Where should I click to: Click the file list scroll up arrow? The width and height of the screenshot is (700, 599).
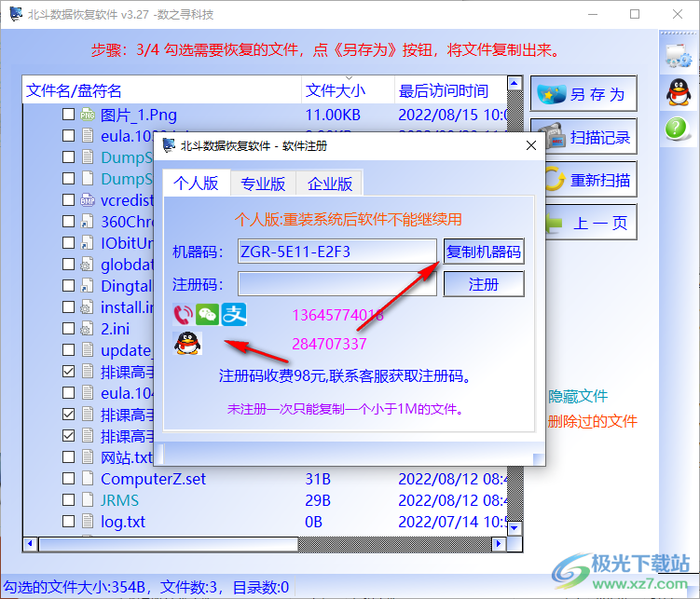click(x=515, y=83)
